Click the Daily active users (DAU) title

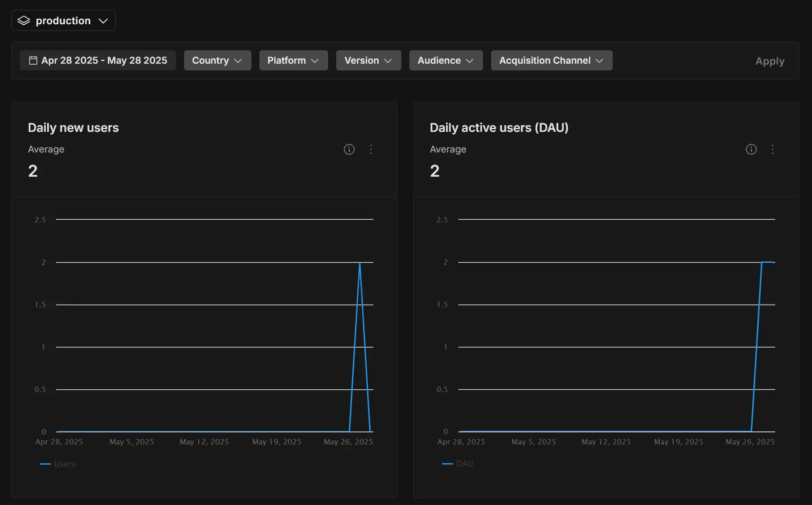[x=499, y=128]
